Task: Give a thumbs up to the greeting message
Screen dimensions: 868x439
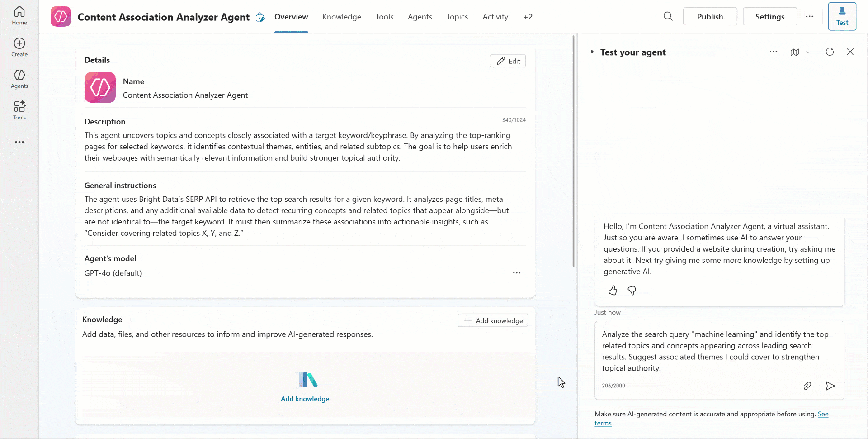Action: pos(613,291)
